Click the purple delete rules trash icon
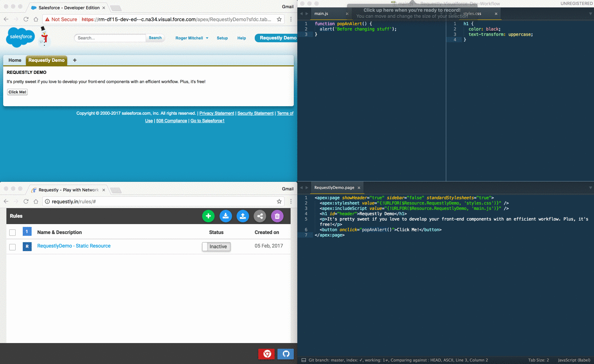The height and width of the screenshot is (364, 594). (x=277, y=216)
